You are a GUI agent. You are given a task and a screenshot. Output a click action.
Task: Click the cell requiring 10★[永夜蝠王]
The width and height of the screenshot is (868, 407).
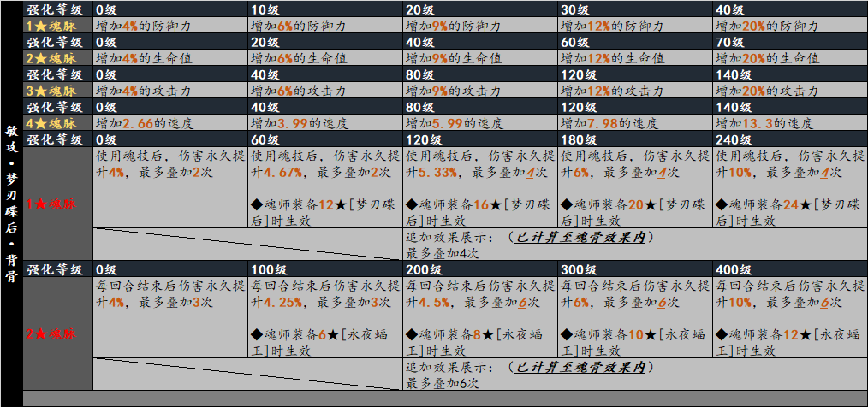pyautogui.click(x=635, y=318)
